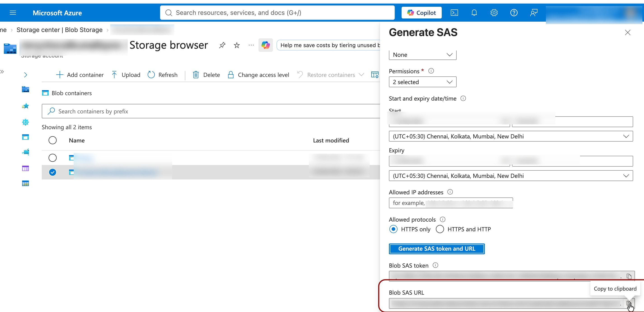Image resolution: width=644 pixels, height=312 pixels.
Task: Click the Blob SAS URL text field
Action: coord(507,304)
